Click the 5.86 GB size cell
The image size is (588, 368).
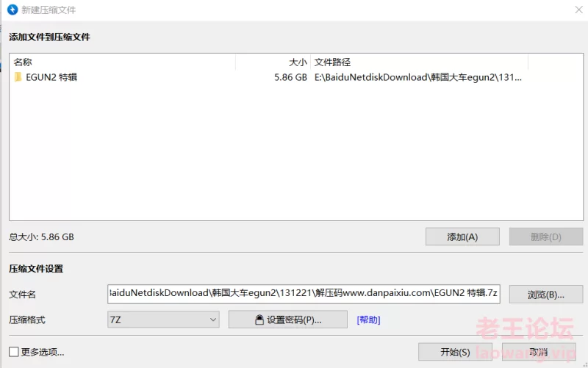[x=290, y=77]
